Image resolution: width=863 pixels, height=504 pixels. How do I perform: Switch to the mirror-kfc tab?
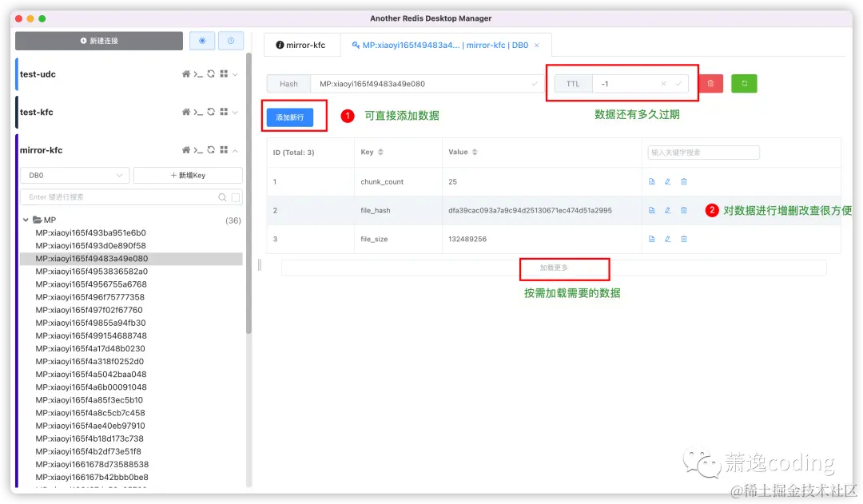[301, 45]
